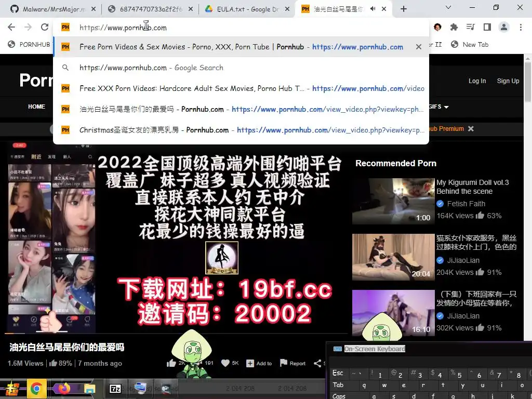Viewport: 532px width, 399px height.
Task: Click the Sign Up link
Action: point(508,81)
